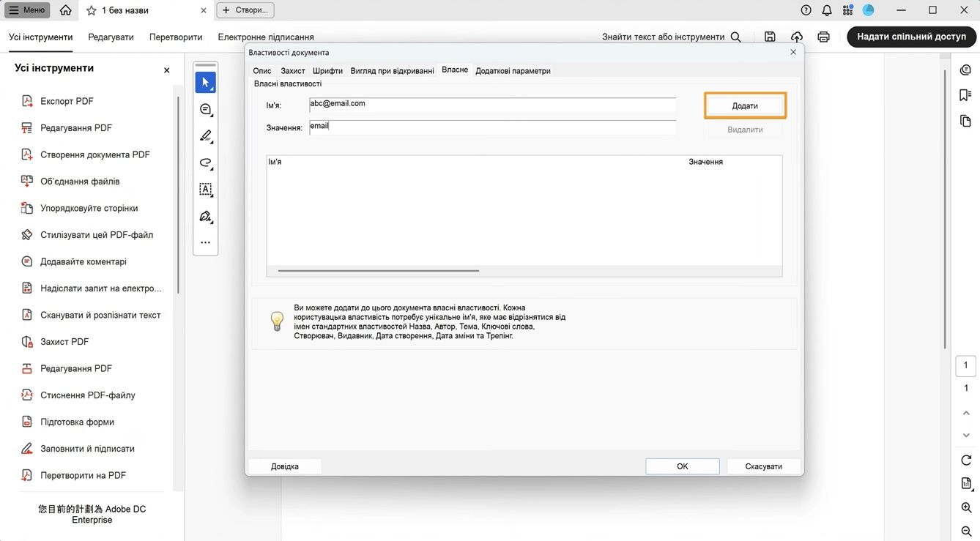This screenshot has width=980, height=541.
Task: Switch to the Захист tab
Action: pyautogui.click(x=293, y=71)
